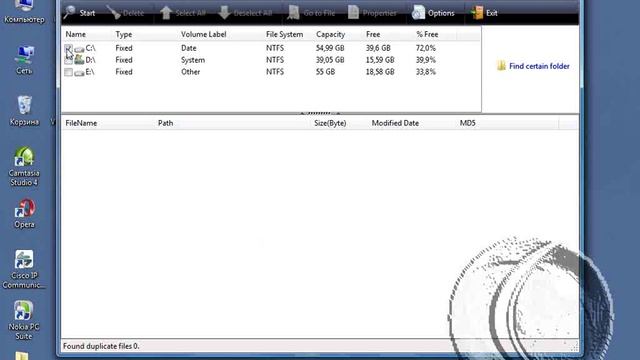Select the Camtasia Studio 4 shortcut
Screen dimensions: 640x360
(x=24, y=167)
